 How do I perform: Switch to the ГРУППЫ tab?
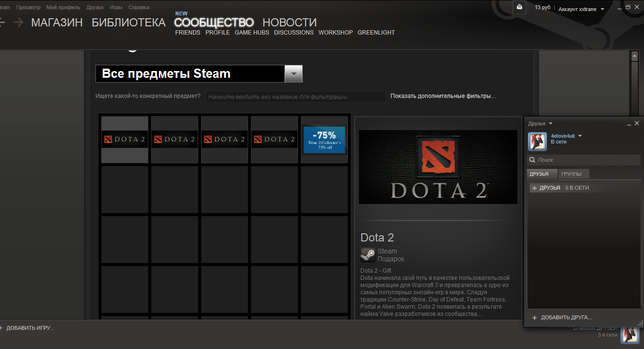(x=573, y=174)
